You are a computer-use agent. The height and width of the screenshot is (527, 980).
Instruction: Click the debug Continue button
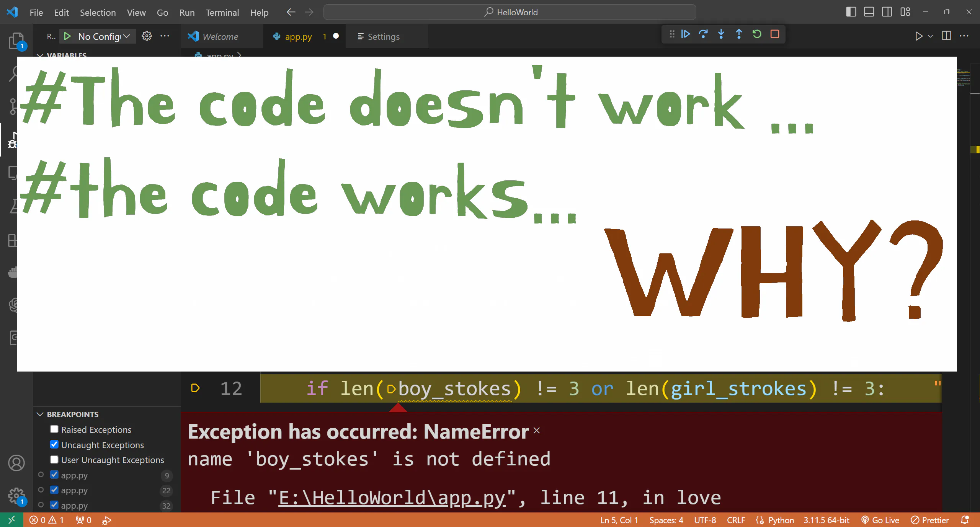(x=685, y=34)
